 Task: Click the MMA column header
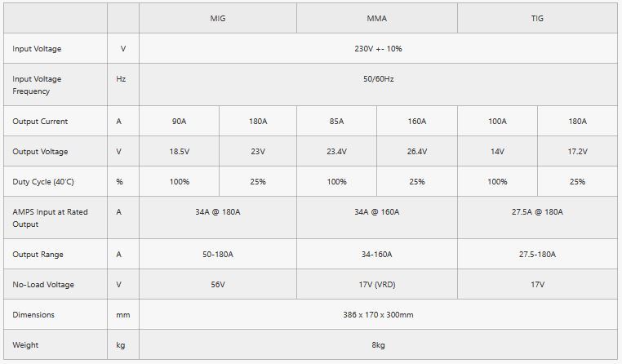pos(377,18)
